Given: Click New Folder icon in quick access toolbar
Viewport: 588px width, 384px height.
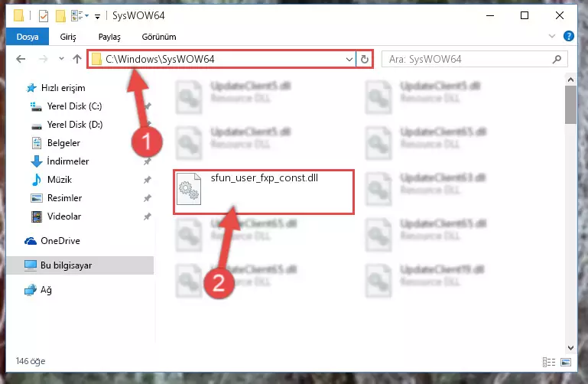Looking at the screenshot, I should click(x=60, y=16).
